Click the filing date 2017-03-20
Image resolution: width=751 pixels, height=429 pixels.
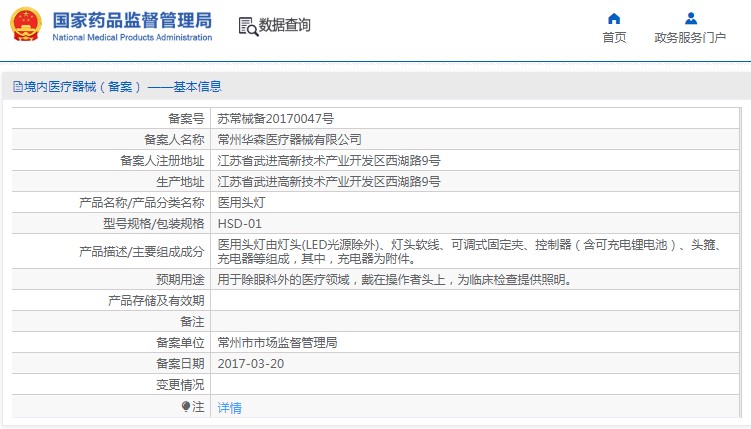click(250, 363)
